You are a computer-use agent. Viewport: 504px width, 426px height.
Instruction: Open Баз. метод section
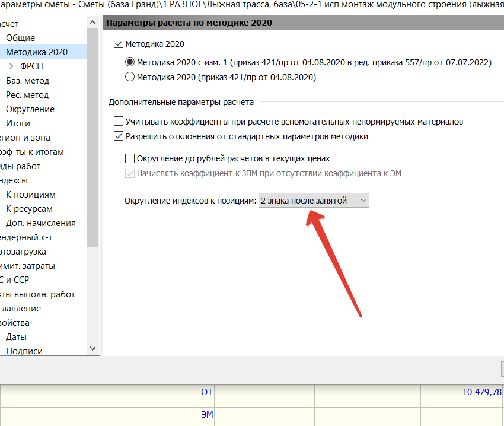click(28, 81)
